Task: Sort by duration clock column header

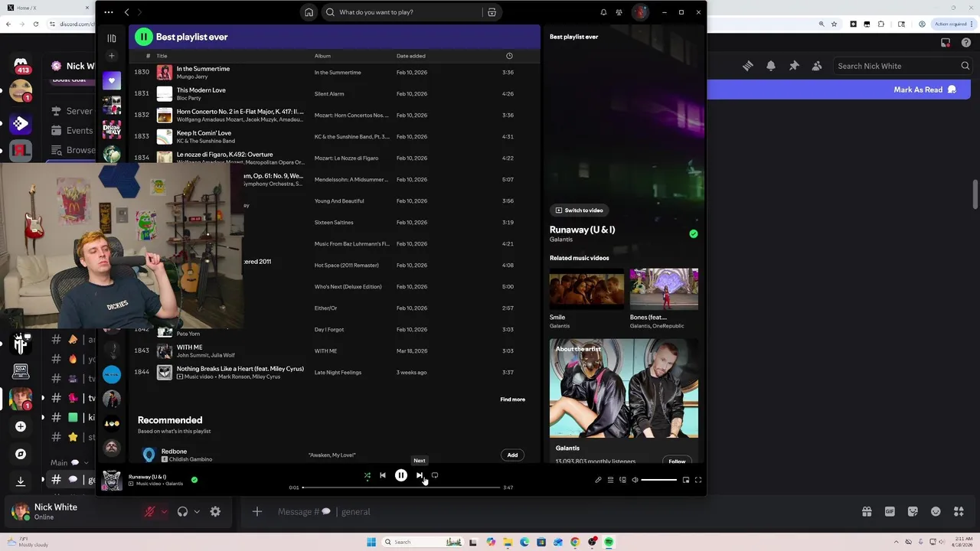Action: 509,56
